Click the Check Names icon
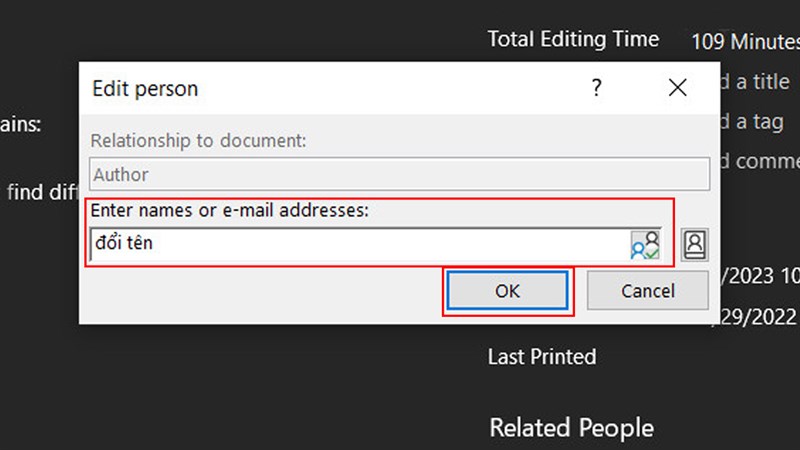Viewport: 800px width, 450px height. tap(645, 245)
